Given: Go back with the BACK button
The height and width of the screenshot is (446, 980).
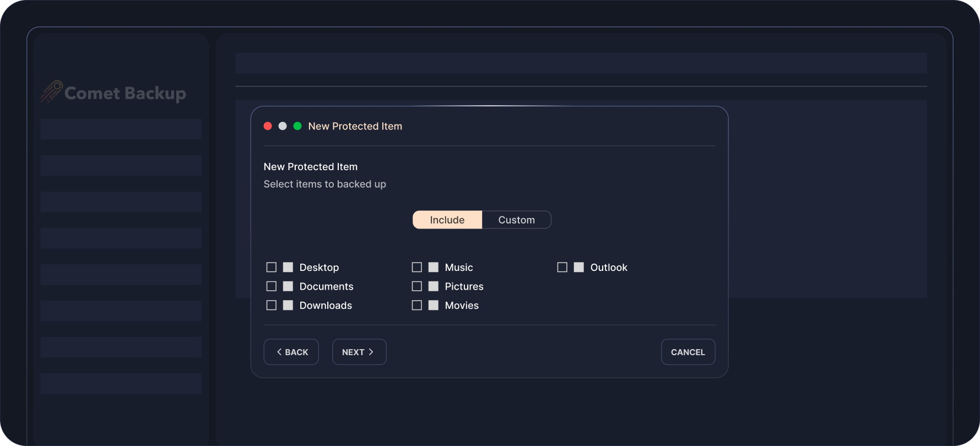Looking at the screenshot, I should point(291,352).
